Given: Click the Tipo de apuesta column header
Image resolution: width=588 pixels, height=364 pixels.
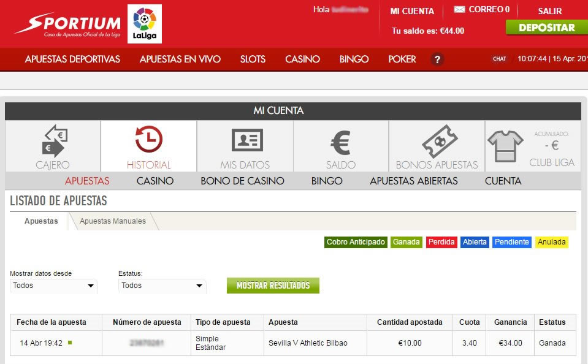Looking at the screenshot, I should coord(223,322).
